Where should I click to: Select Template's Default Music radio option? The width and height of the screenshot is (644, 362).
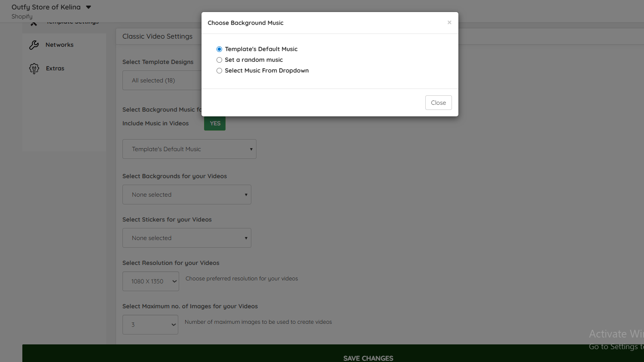(x=219, y=49)
